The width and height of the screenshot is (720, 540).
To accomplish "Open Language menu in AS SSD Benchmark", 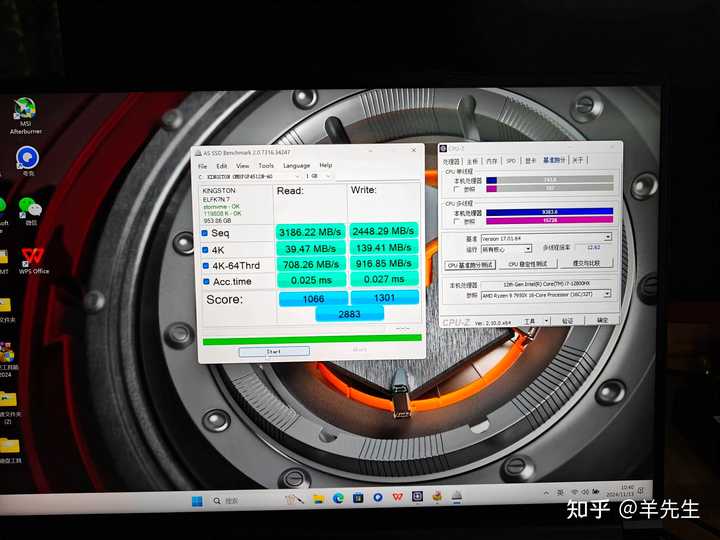I will pyautogui.click(x=296, y=165).
